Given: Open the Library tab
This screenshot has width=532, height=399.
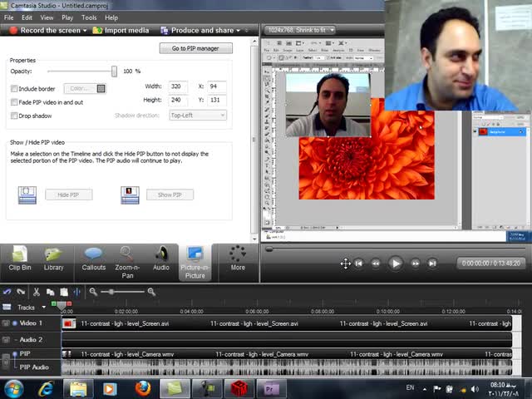Looking at the screenshot, I should 53,259.
